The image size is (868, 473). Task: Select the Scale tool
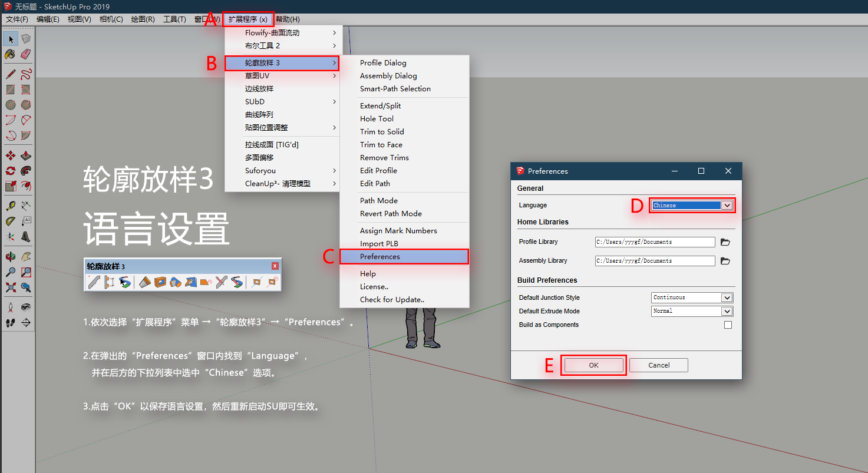[11, 186]
